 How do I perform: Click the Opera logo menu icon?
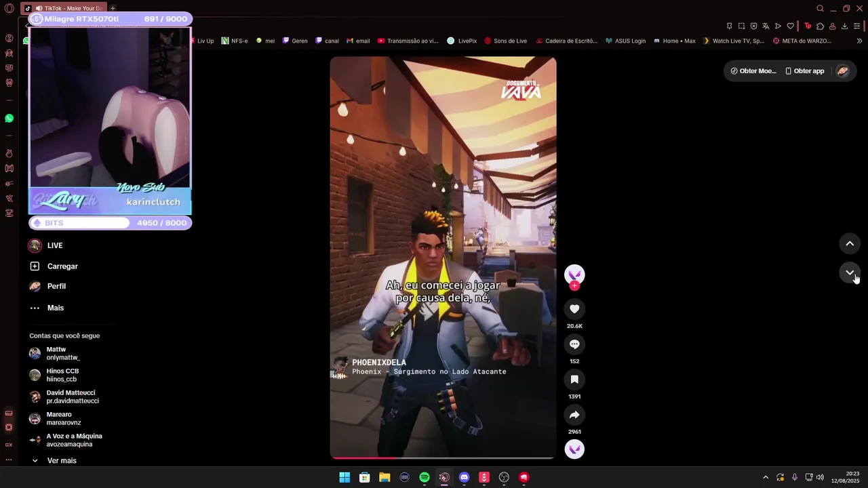[9, 8]
